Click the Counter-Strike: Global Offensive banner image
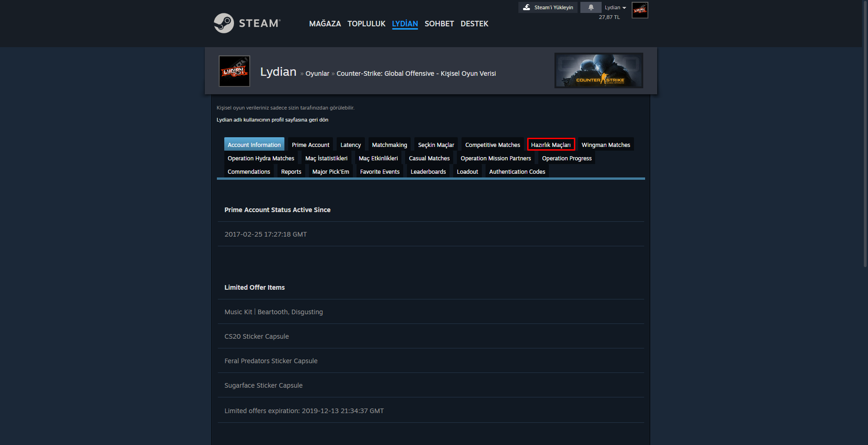 point(599,70)
